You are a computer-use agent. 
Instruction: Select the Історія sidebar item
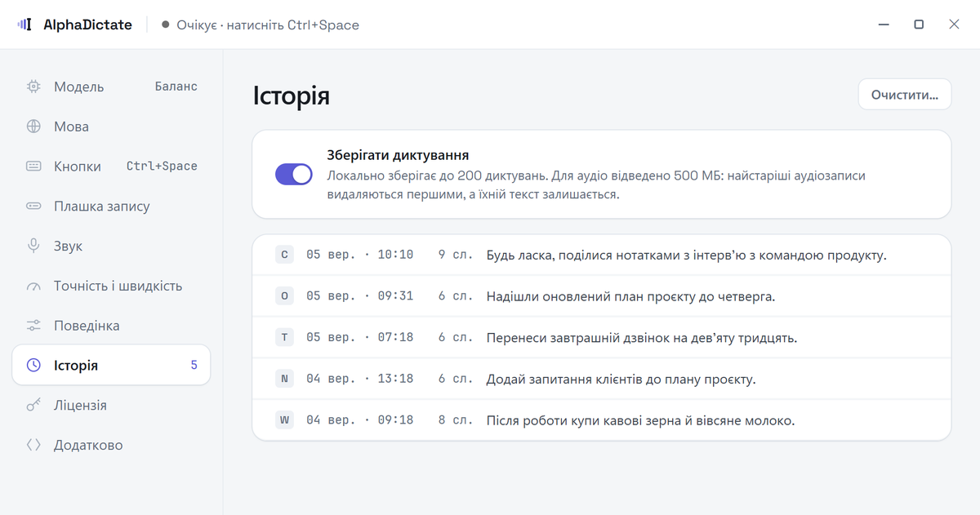coord(111,366)
